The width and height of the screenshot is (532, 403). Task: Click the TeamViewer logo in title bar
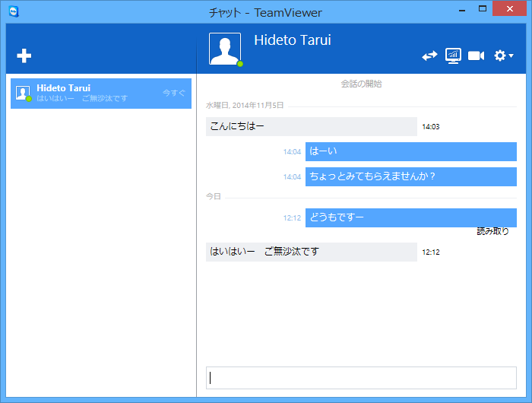click(x=14, y=11)
